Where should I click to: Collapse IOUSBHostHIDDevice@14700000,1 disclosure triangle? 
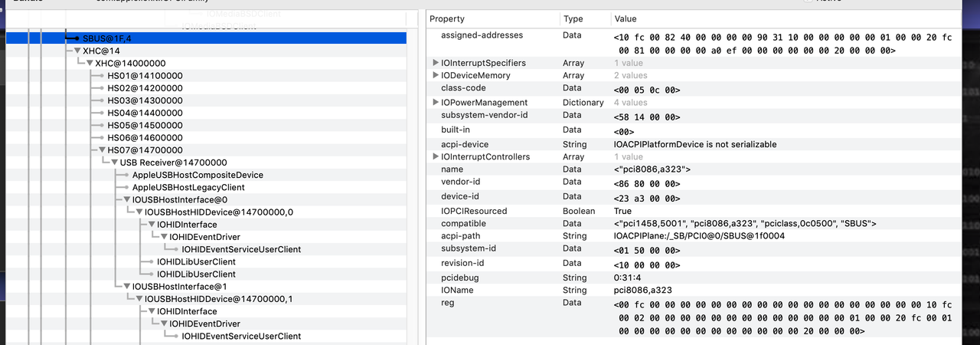pos(139,299)
